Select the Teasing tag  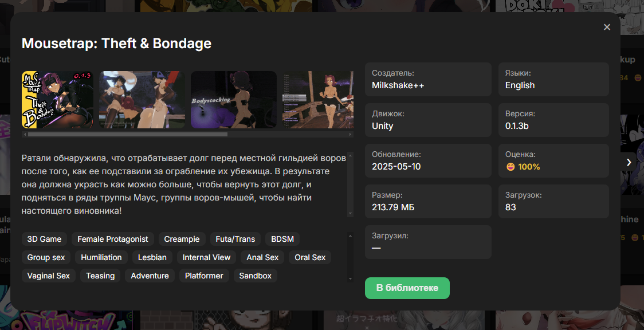tap(100, 276)
